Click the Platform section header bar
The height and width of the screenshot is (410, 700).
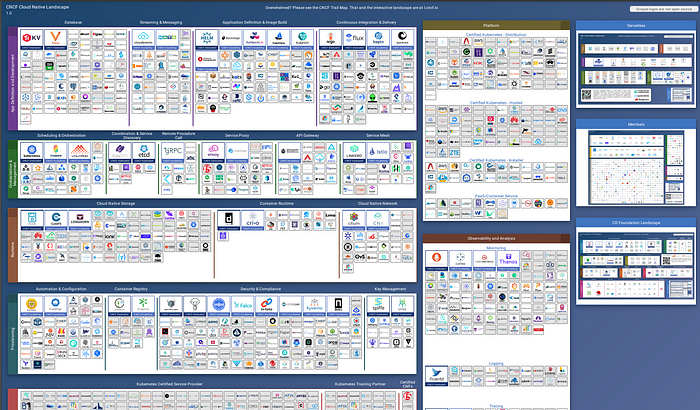[496, 25]
